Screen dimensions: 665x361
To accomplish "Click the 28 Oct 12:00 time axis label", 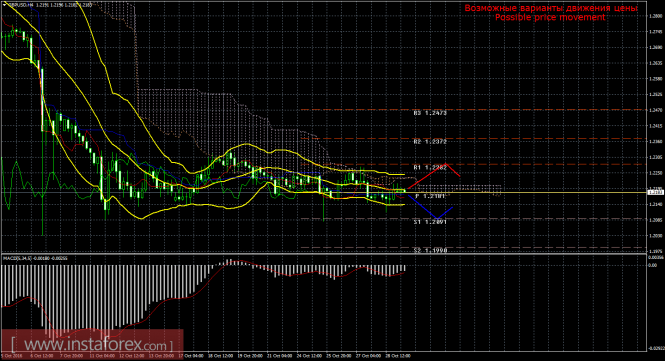I will (398, 356).
